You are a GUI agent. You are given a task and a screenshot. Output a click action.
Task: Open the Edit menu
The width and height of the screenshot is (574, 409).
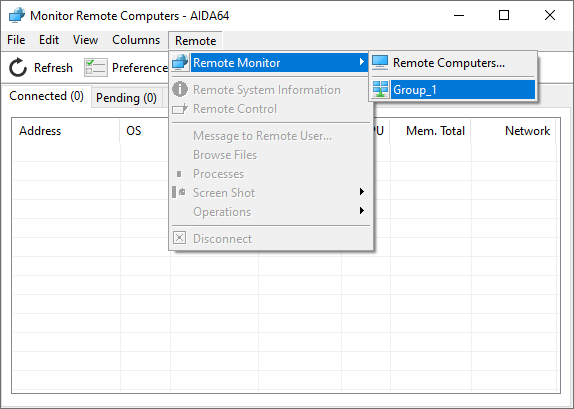click(x=49, y=40)
